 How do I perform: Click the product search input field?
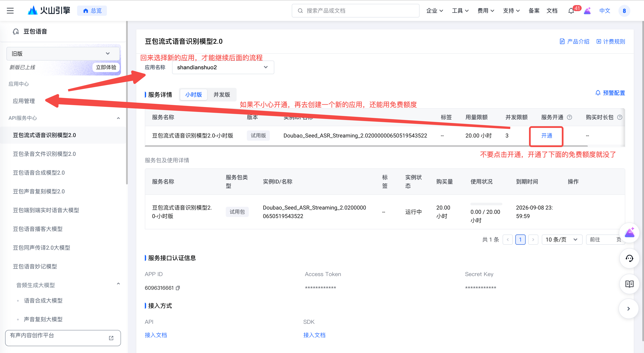pyautogui.click(x=355, y=11)
